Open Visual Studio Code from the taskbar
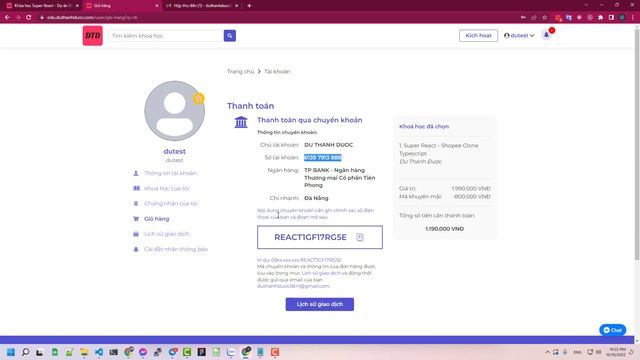The image size is (640, 360). click(99, 352)
